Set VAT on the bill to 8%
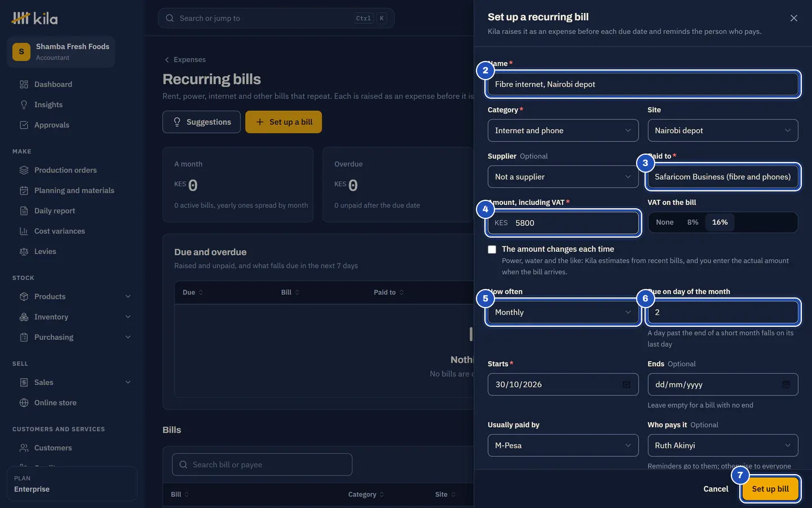 coord(693,222)
